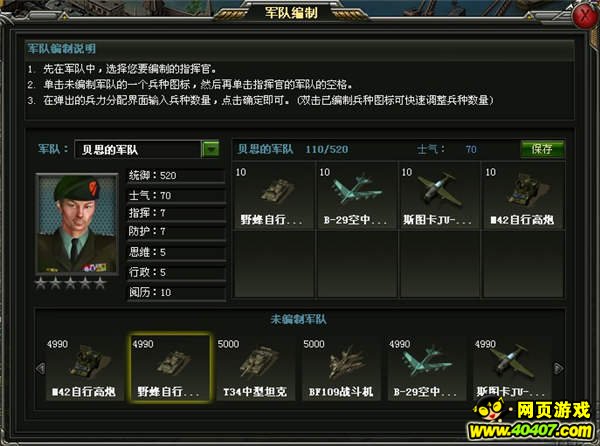Pick the unassigned 斯图卡JU plane icon
Screen dimensions: 600x446
[512, 368]
